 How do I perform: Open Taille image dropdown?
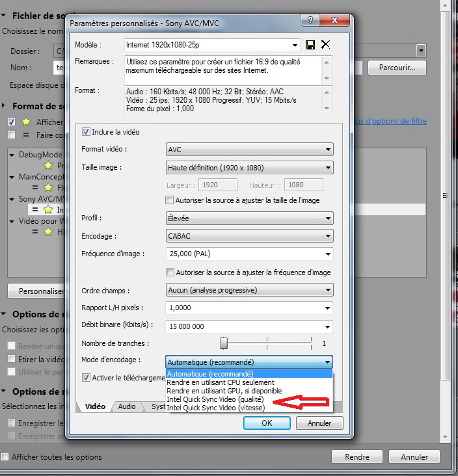(x=249, y=168)
